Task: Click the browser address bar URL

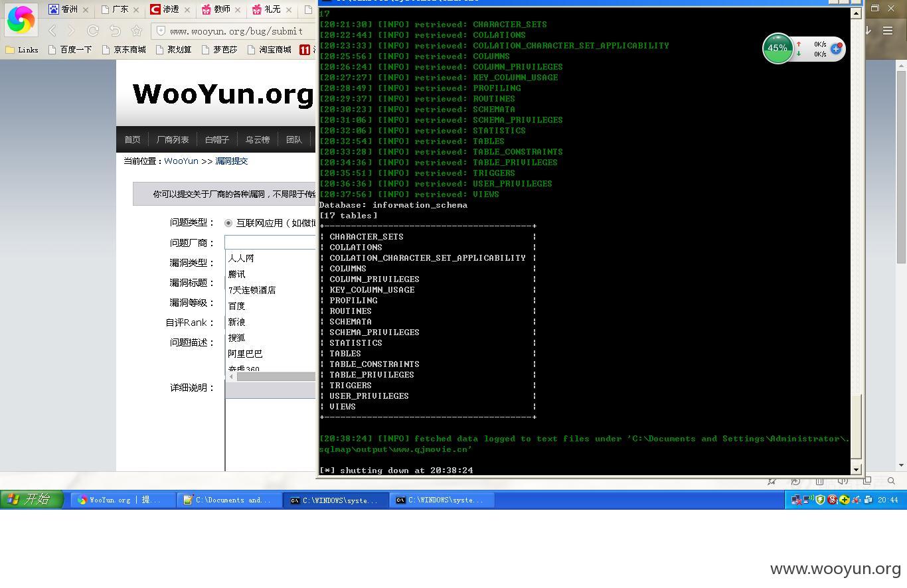Action: [x=236, y=31]
